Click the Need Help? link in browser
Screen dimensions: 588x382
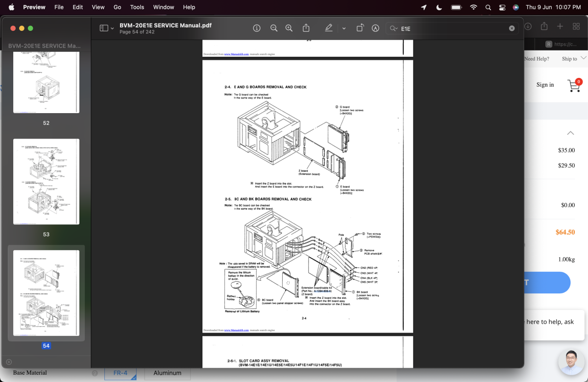537,59
